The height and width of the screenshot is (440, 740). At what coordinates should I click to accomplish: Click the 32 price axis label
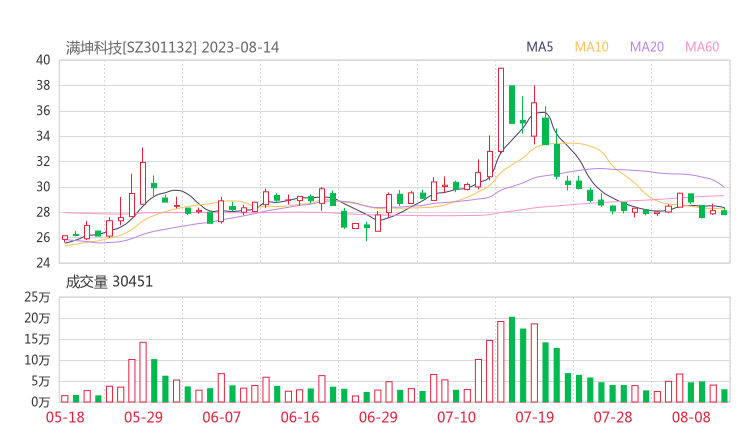click(43, 161)
